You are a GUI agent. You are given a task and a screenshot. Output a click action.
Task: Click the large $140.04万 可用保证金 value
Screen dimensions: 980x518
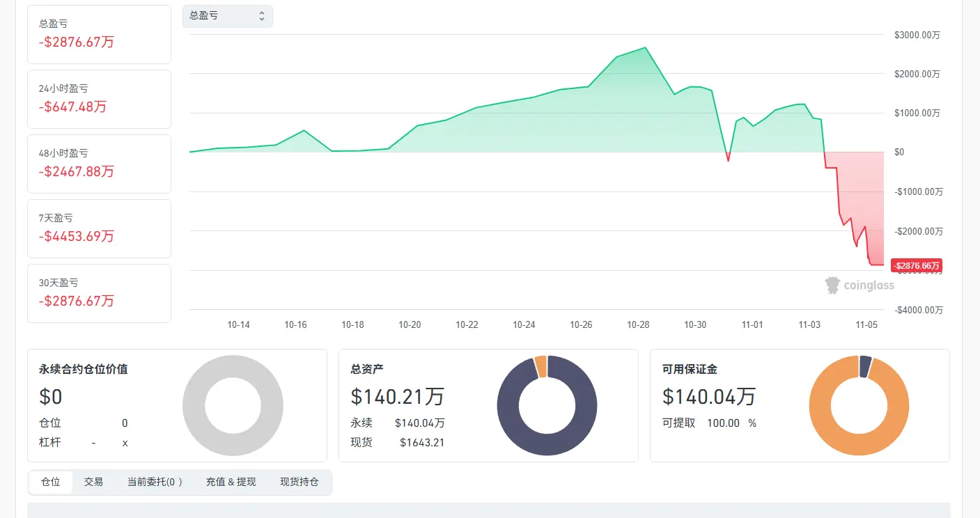pos(709,397)
